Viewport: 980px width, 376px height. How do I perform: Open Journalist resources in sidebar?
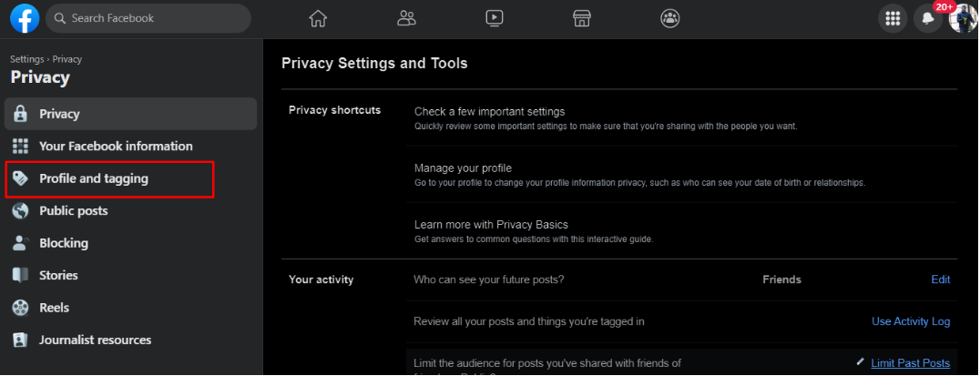click(x=95, y=340)
